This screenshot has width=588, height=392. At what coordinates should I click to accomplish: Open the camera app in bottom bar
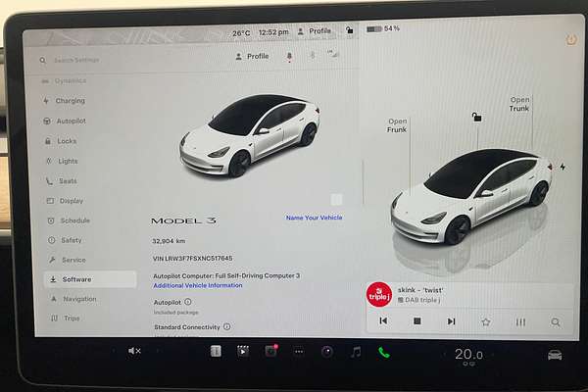click(x=327, y=352)
